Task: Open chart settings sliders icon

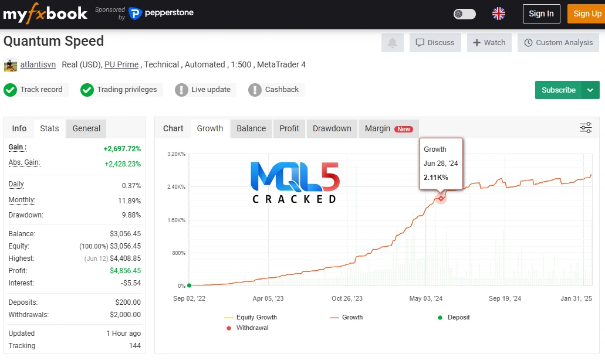Action: point(586,128)
